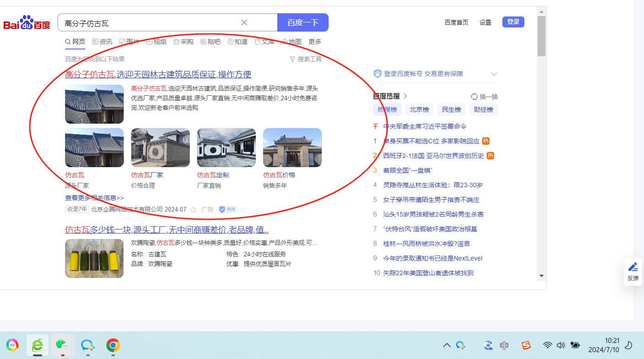Screen dimensions: 644x359
Task: Refresh hot searches with 换一换
Action: (x=484, y=97)
